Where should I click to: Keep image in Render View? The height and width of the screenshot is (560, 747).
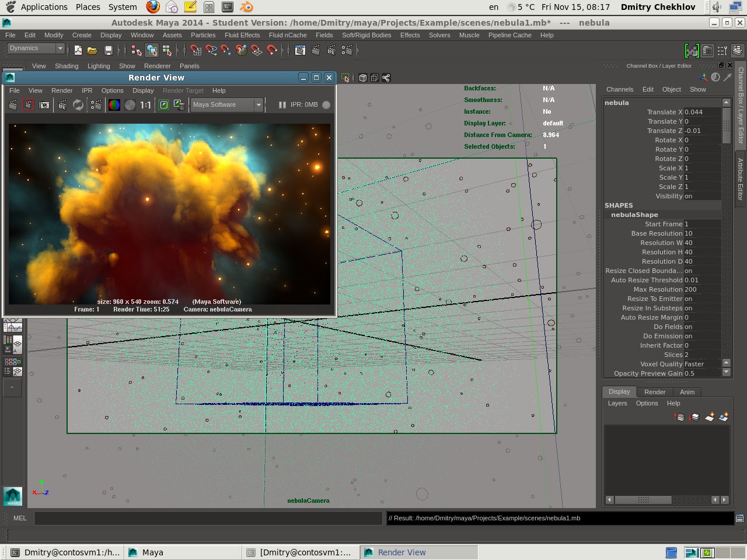[164, 105]
